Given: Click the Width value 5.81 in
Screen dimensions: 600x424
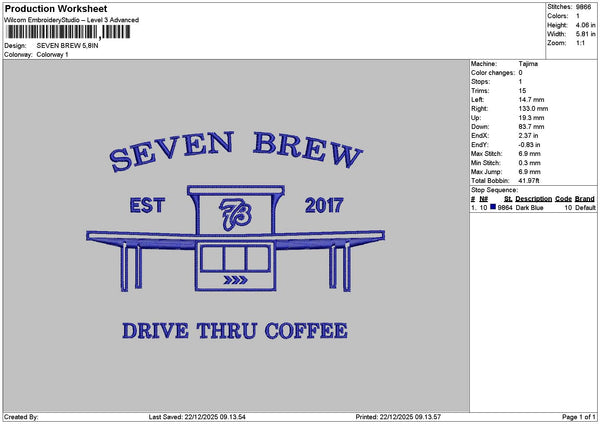Looking at the screenshot, I should (585, 34).
